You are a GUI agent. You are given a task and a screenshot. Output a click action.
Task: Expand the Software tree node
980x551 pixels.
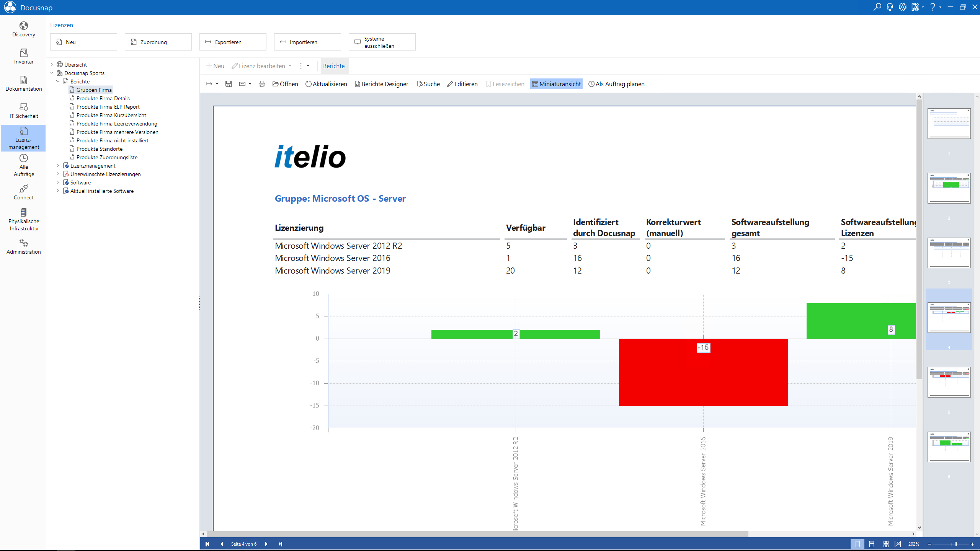click(x=58, y=183)
